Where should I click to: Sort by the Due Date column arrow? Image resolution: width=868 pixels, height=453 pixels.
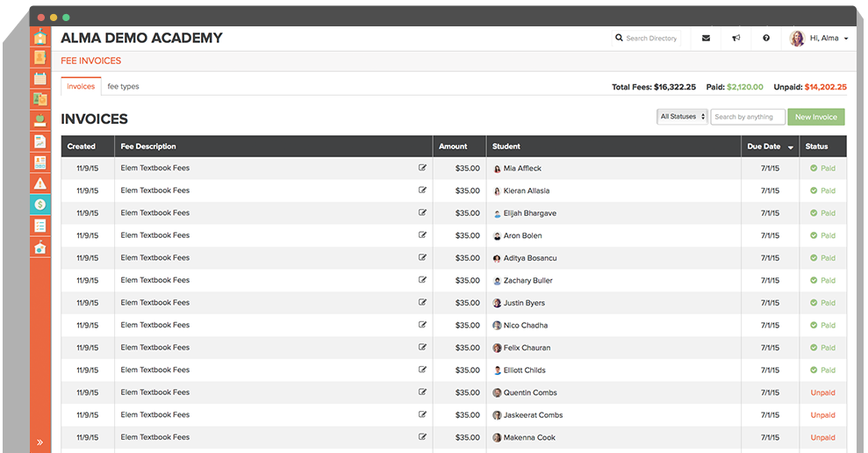click(x=791, y=147)
